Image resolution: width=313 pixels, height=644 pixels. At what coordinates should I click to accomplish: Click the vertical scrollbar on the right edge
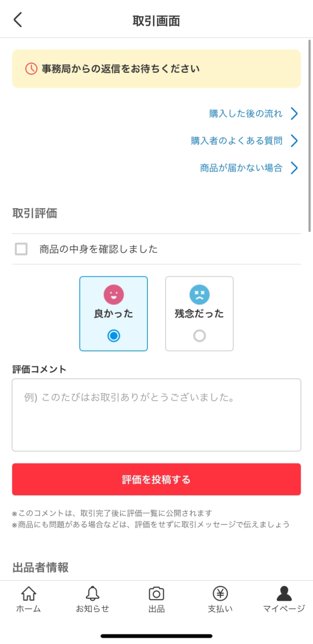pyautogui.click(x=309, y=135)
